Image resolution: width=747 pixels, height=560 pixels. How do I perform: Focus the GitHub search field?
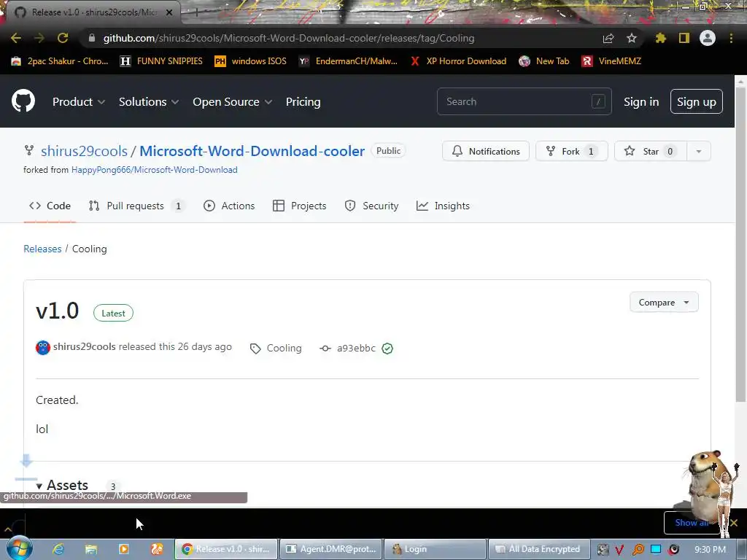524,101
